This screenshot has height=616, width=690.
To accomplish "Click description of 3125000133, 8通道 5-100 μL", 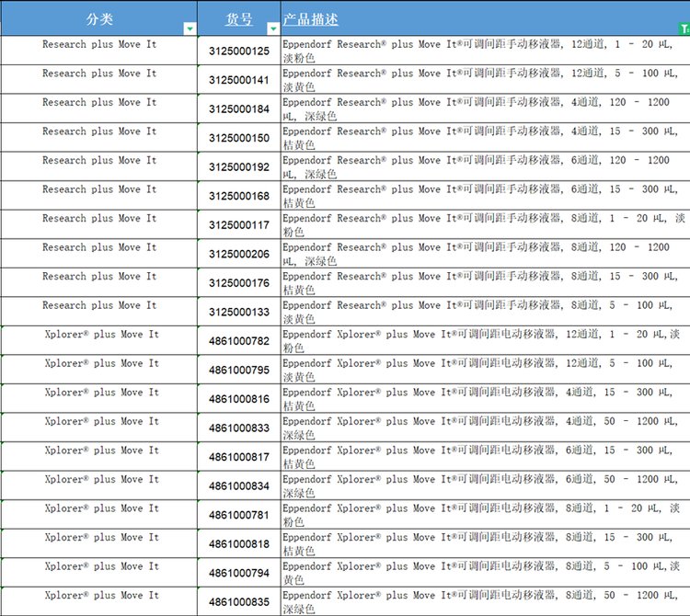I will tap(486, 313).
